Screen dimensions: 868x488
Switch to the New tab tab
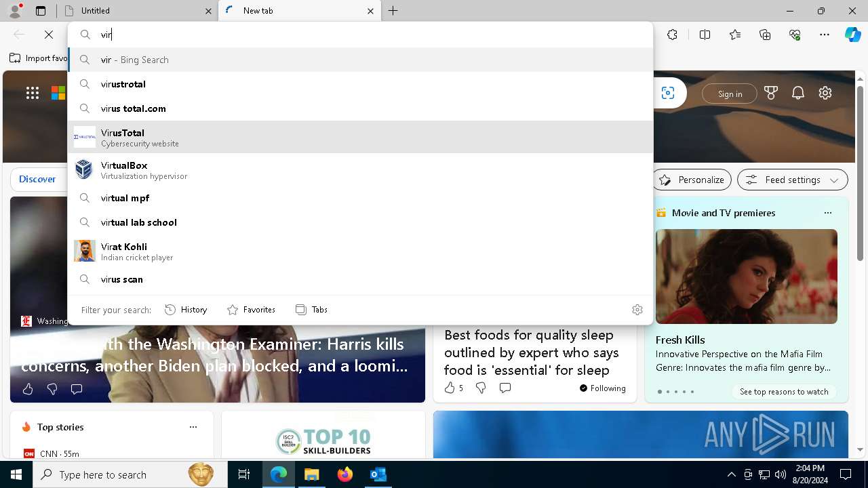(x=299, y=11)
